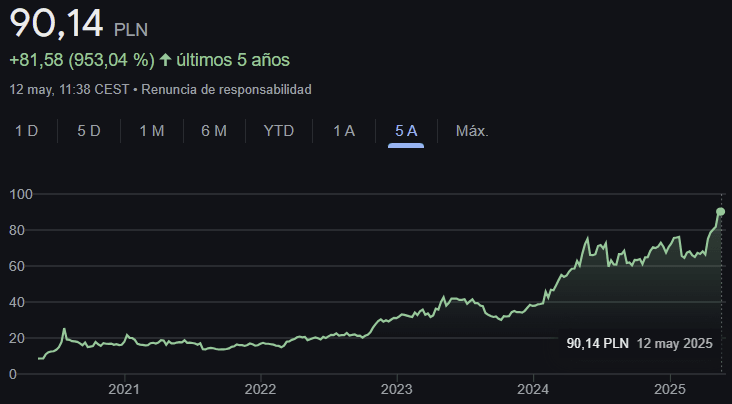Click the 2021 label on the x-axis
732x404 pixels.
coord(123,388)
